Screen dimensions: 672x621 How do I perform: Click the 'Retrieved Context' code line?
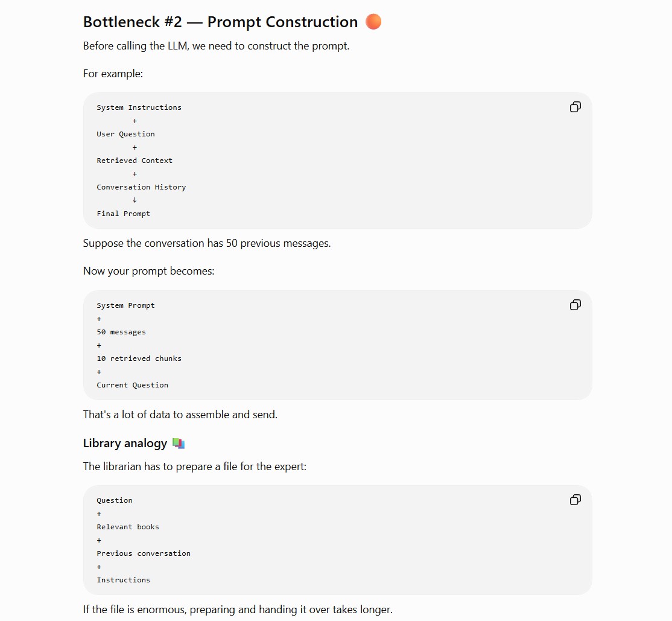point(135,161)
